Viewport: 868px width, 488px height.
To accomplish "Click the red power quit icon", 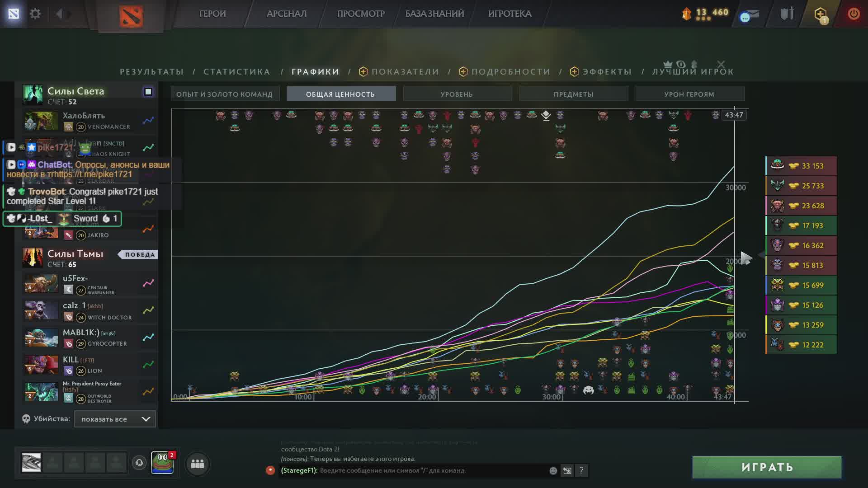I will (854, 14).
